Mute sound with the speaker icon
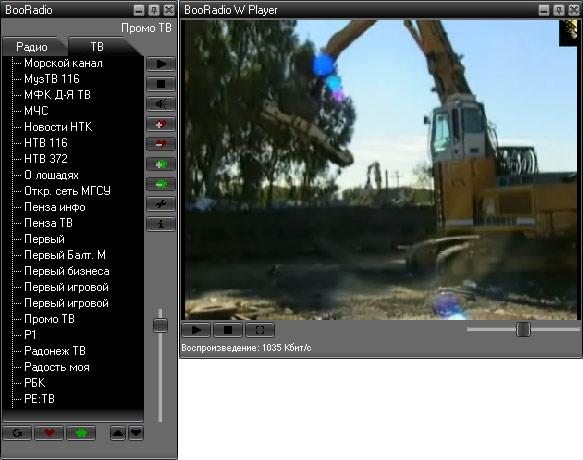 click(x=161, y=104)
